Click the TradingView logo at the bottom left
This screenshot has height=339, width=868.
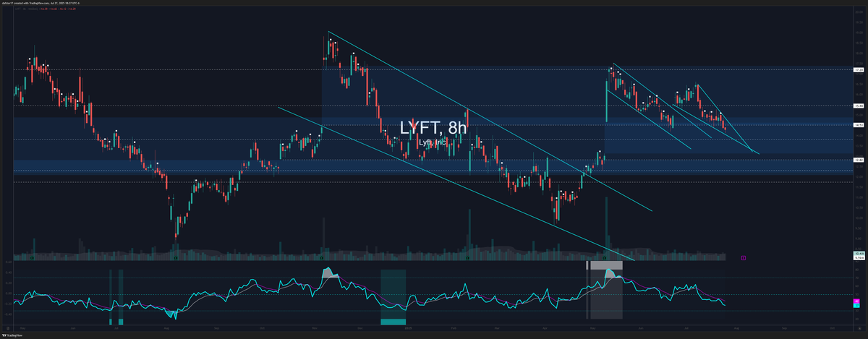(12, 335)
